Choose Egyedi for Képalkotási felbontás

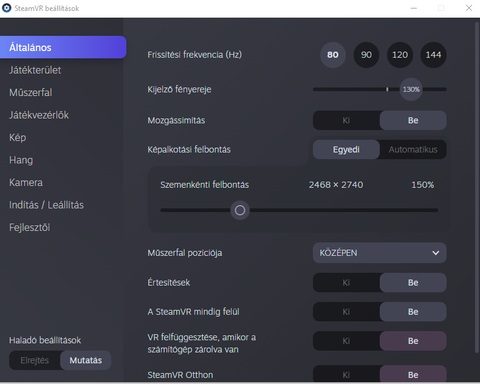click(346, 149)
